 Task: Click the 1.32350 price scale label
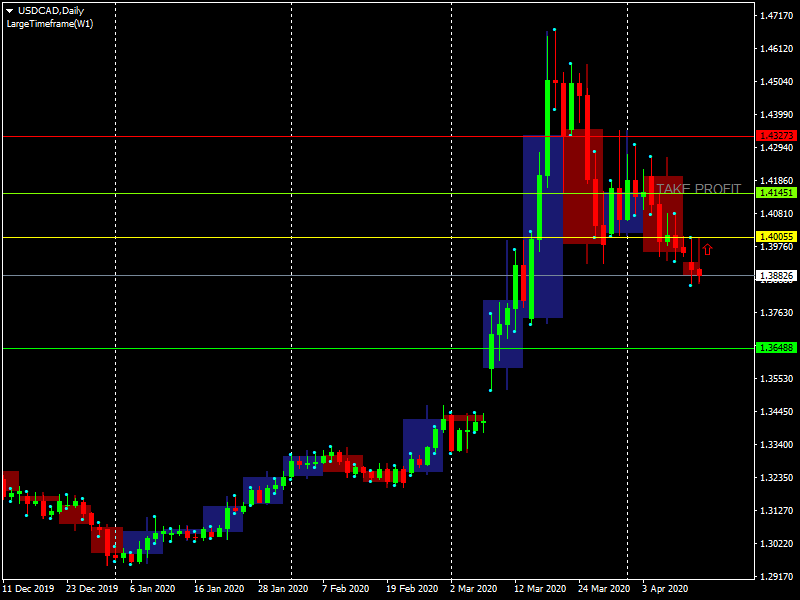click(777, 478)
